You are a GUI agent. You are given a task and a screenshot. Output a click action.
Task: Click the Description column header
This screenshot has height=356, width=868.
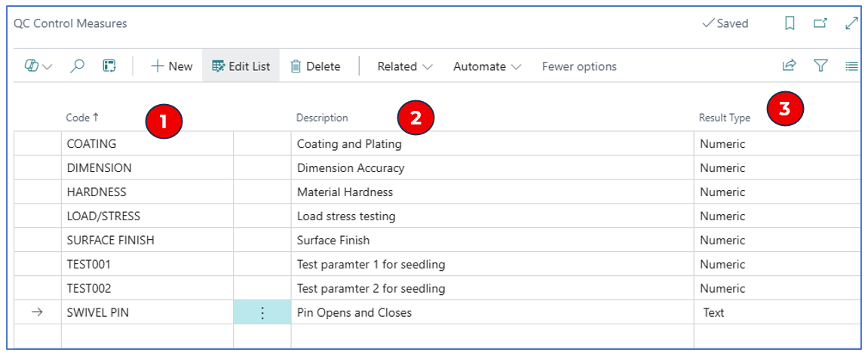(x=322, y=118)
